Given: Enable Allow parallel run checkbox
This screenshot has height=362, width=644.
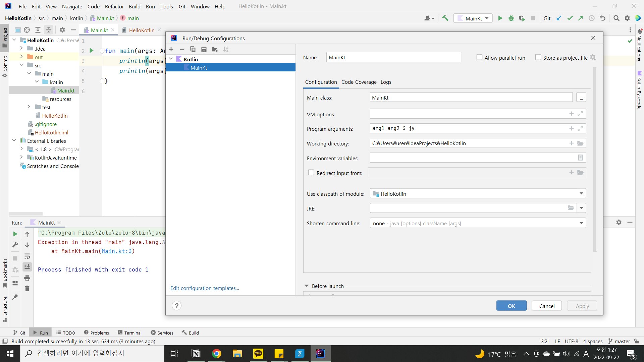Looking at the screenshot, I should tap(479, 57).
